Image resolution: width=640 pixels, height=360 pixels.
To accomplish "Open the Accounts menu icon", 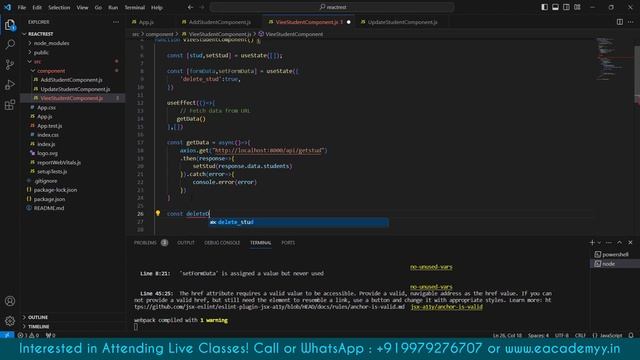I will 10,301.
